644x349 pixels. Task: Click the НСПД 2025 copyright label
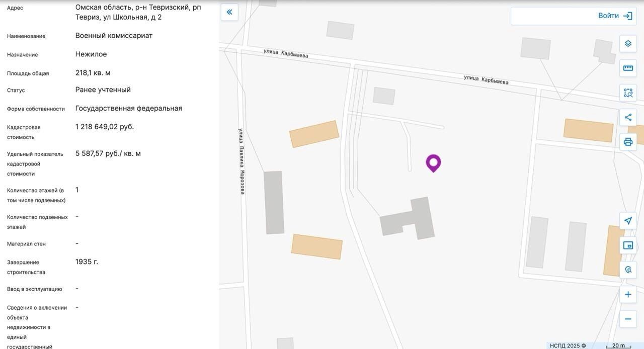pos(568,345)
